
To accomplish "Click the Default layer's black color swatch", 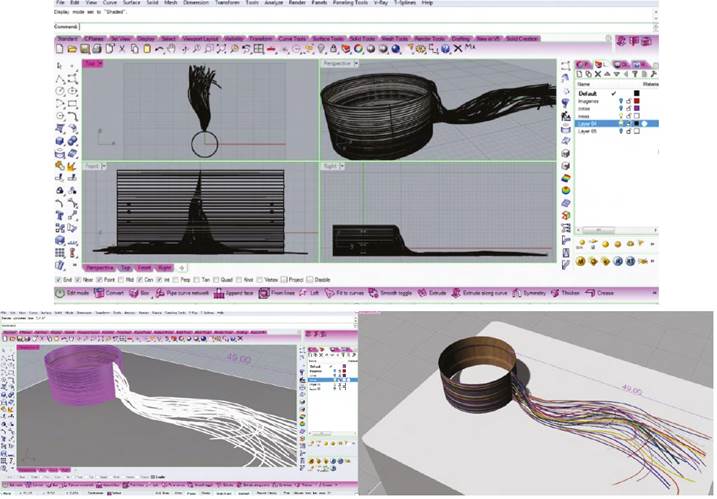I will coord(635,93).
